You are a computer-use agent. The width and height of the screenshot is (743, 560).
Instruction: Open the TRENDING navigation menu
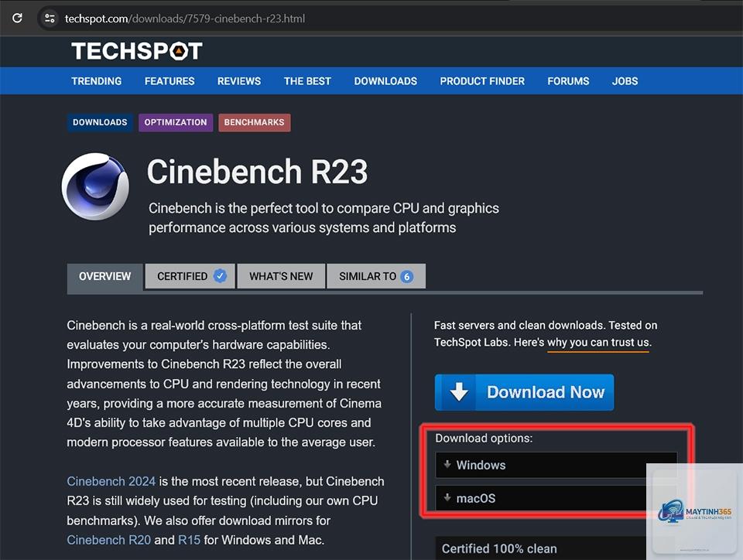(97, 81)
